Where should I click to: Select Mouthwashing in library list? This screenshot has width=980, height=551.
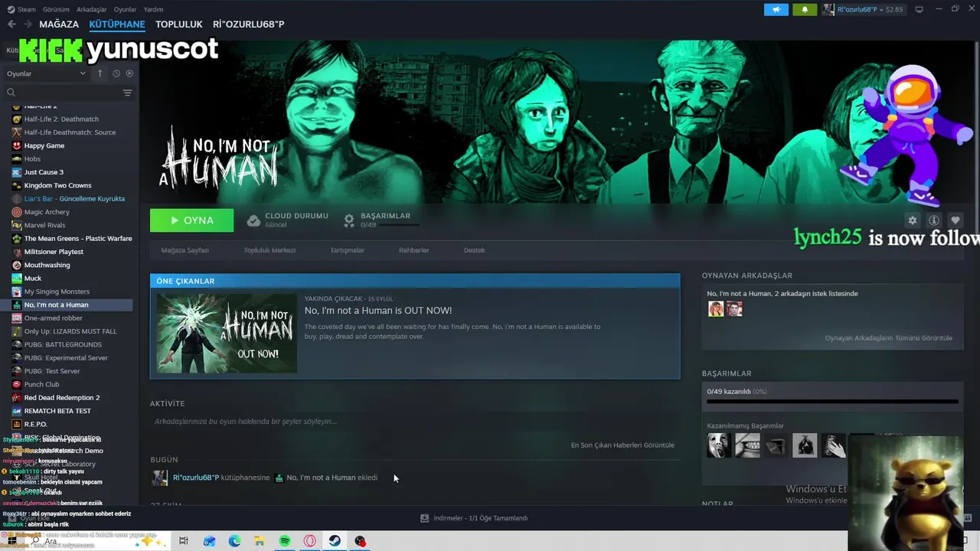click(x=47, y=265)
